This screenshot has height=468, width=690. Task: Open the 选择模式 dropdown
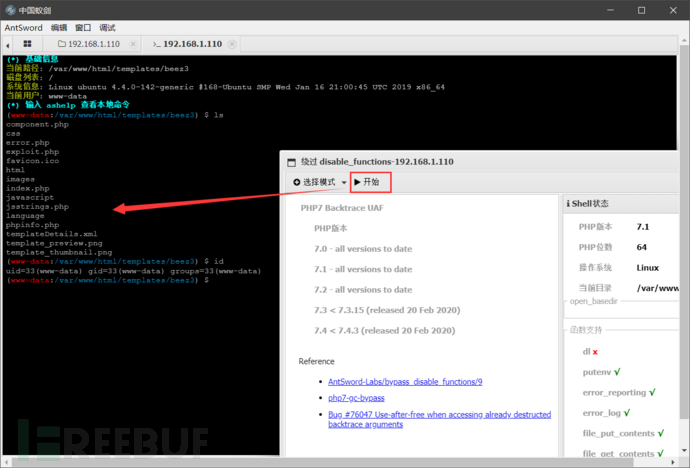tap(320, 182)
